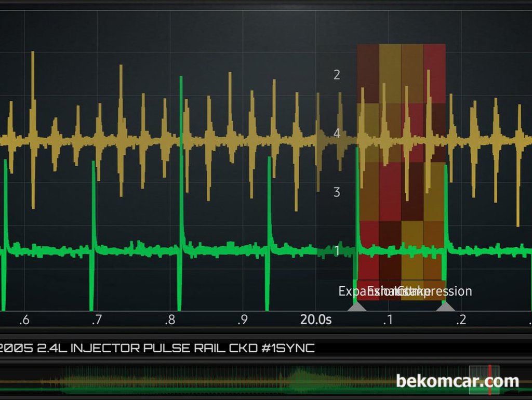Click cylinder label 3 on the overlay
The height and width of the screenshot is (400, 532).
tap(337, 192)
